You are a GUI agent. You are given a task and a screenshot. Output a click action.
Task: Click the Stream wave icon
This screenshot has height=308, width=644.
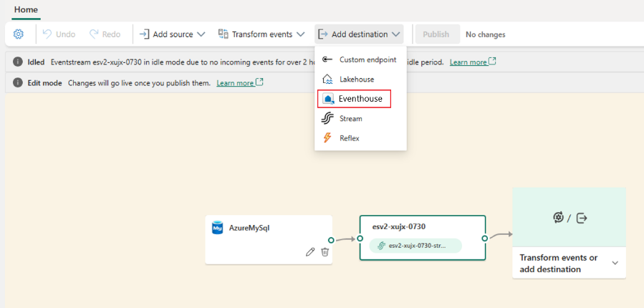click(327, 119)
